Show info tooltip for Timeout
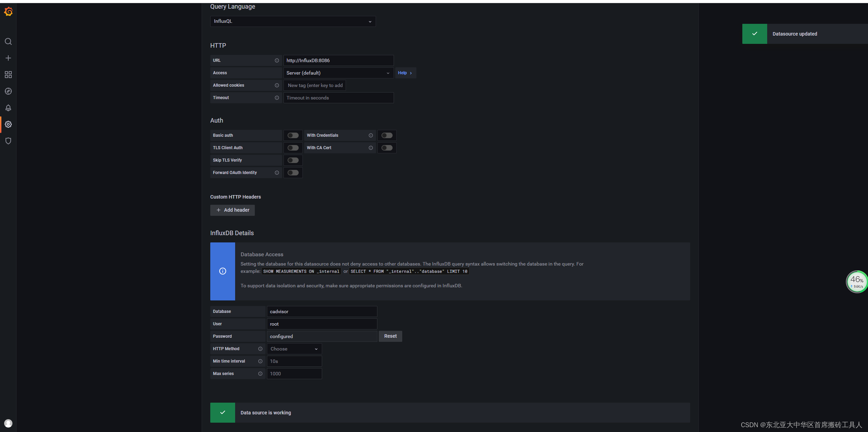Viewport: 868px width, 432px height. coord(277,98)
